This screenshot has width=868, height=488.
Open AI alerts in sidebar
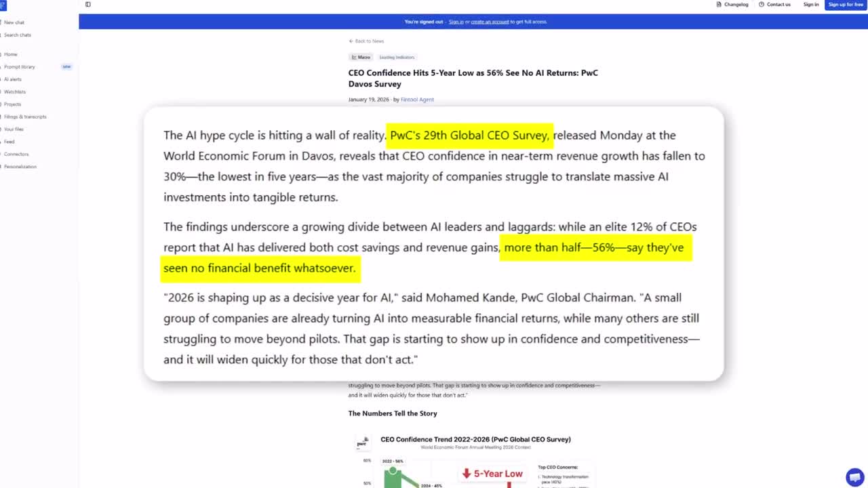(13, 79)
